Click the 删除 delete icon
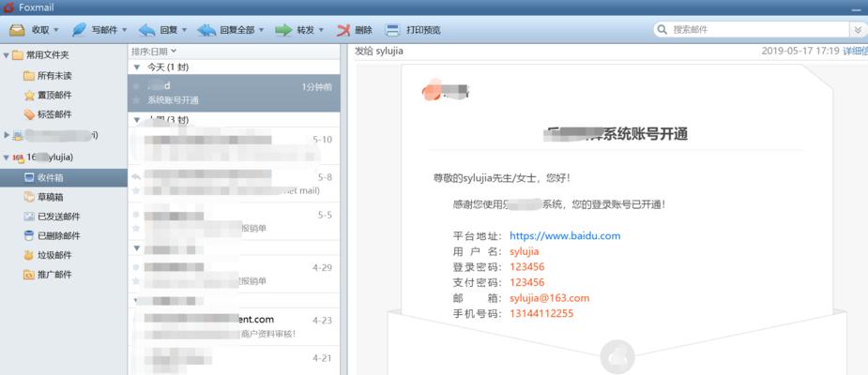Viewport: 868px width, 375px height. click(x=343, y=30)
